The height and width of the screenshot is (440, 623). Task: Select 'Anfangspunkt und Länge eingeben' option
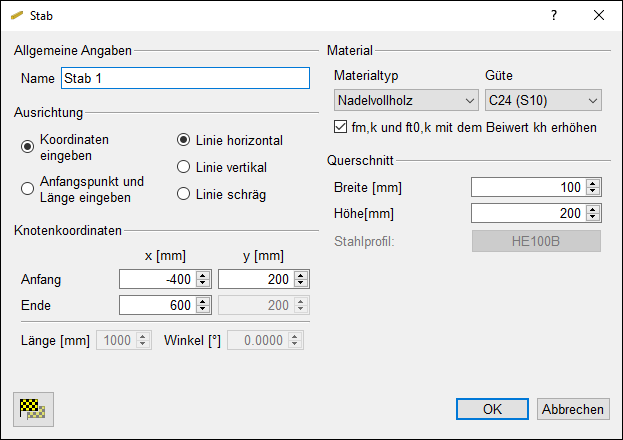coord(27,188)
